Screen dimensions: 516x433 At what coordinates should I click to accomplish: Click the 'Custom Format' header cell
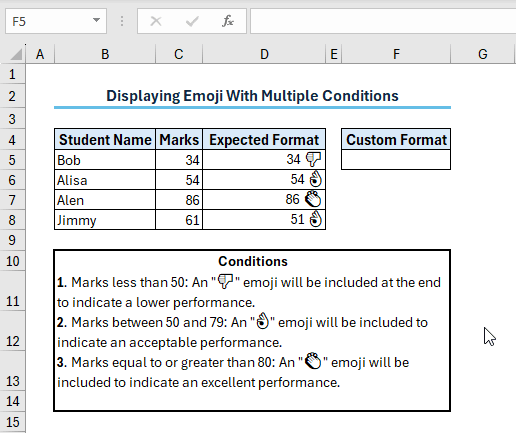[x=396, y=139]
